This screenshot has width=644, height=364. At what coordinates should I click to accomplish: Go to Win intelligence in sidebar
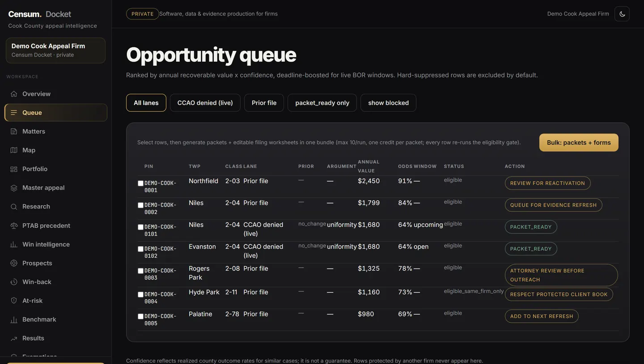[x=56, y=244]
